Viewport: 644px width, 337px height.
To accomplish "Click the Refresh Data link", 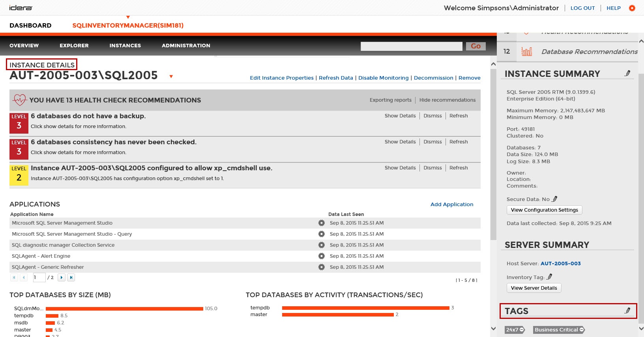I will 336,78.
